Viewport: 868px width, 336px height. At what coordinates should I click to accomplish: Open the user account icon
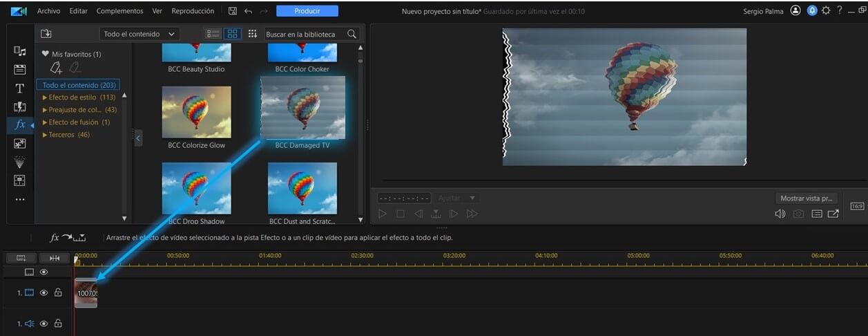coord(796,10)
